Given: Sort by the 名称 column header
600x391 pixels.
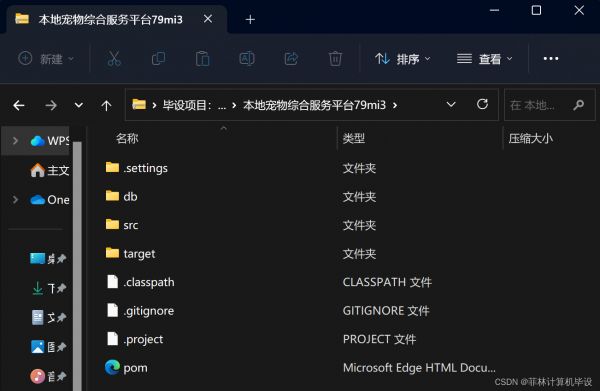Looking at the screenshot, I should tap(127, 138).
